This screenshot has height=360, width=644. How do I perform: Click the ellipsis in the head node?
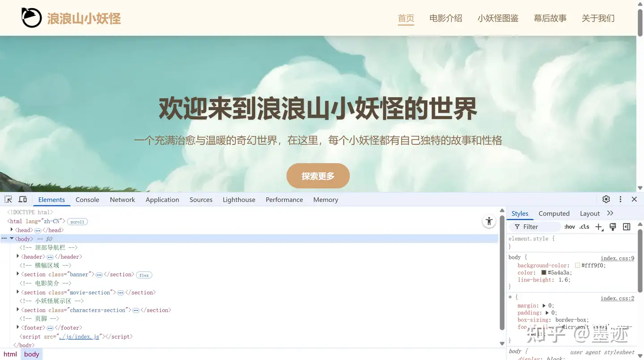pyautogui.click(x=38, y=230)
